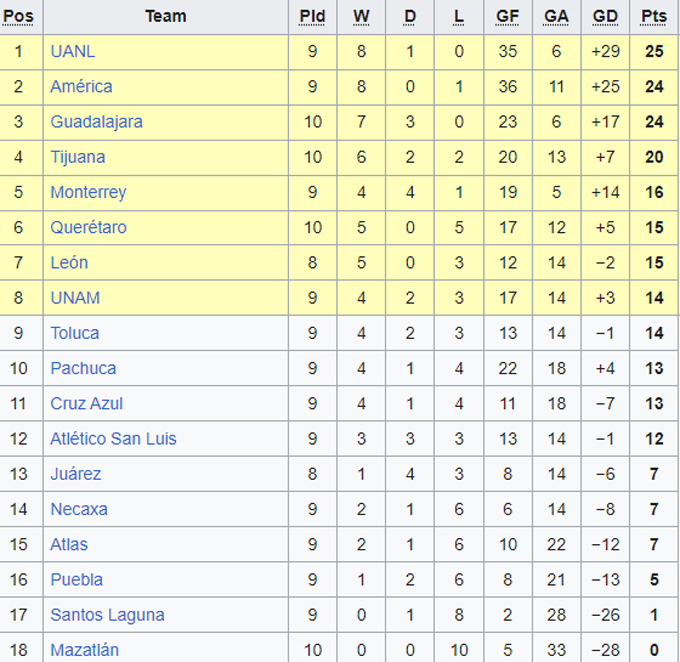Open the Guadalajara team page
680x662 pixels.
[x=96, y=121]
